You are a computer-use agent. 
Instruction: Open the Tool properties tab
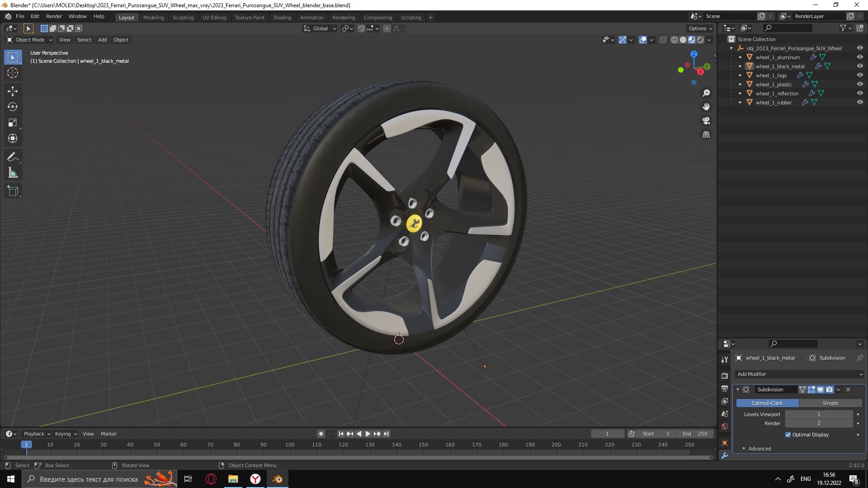click(x=725, y=360)
